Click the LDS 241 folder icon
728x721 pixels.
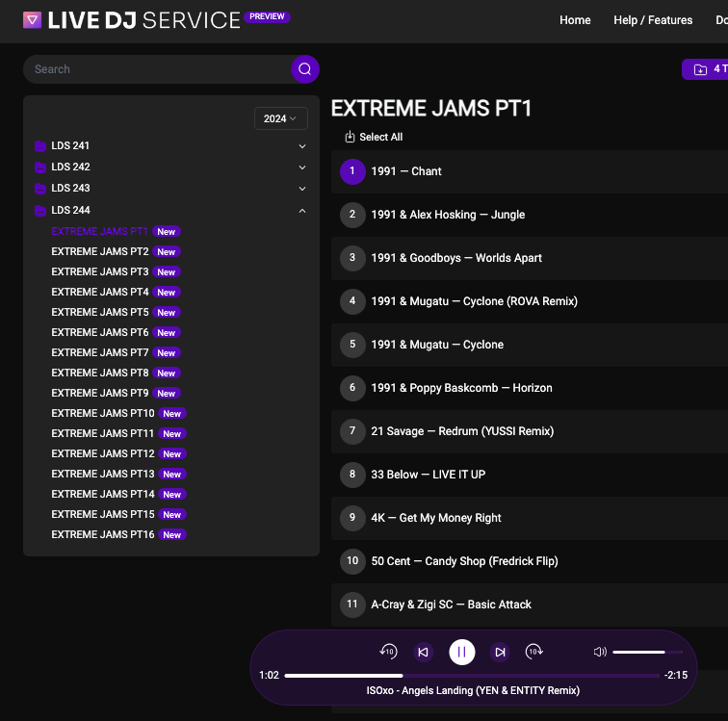tap(40, 146)
